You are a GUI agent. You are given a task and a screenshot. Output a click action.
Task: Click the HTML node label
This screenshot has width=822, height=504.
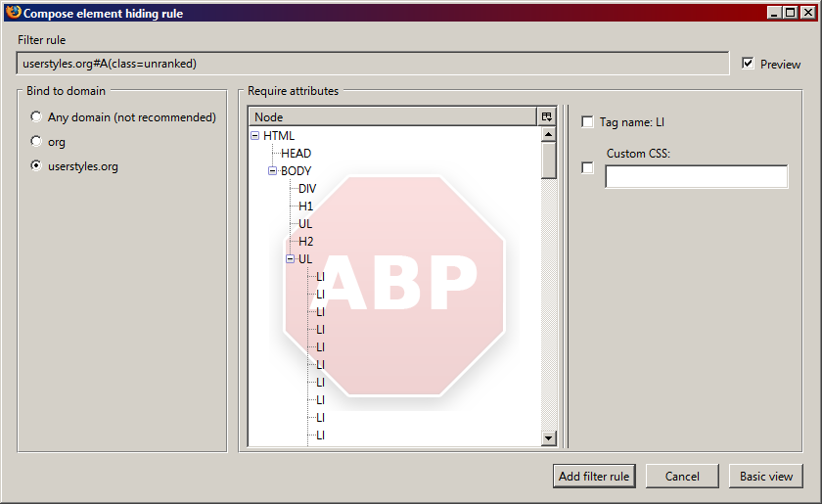pyautogui.click(x=278, y=135)
